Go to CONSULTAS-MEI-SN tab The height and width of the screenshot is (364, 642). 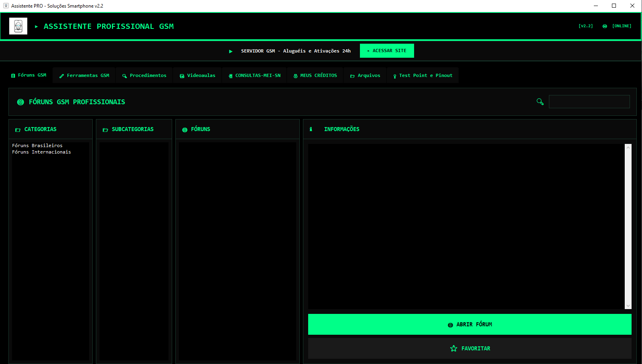[x=254, y=75]
